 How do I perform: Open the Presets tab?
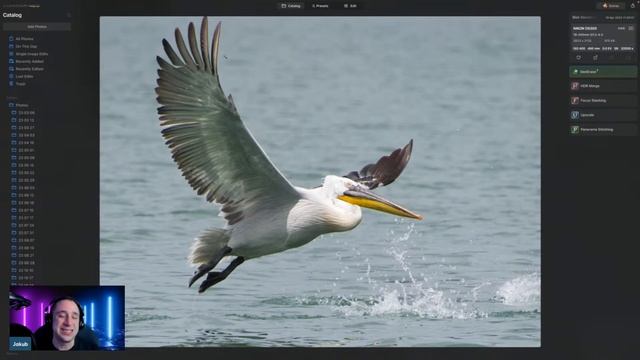tap(320, 6)
